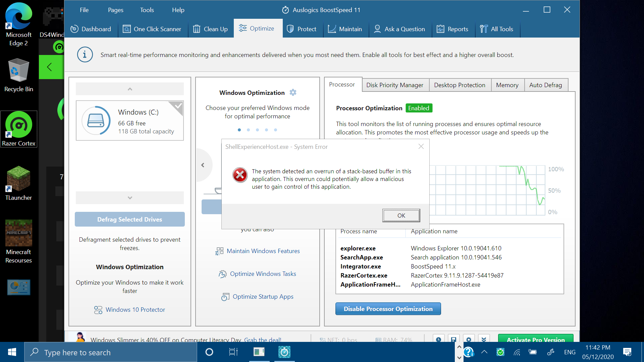Open settings gear in status bar
The width and height of the screenshot is (644, 362).
click(469, 338)
